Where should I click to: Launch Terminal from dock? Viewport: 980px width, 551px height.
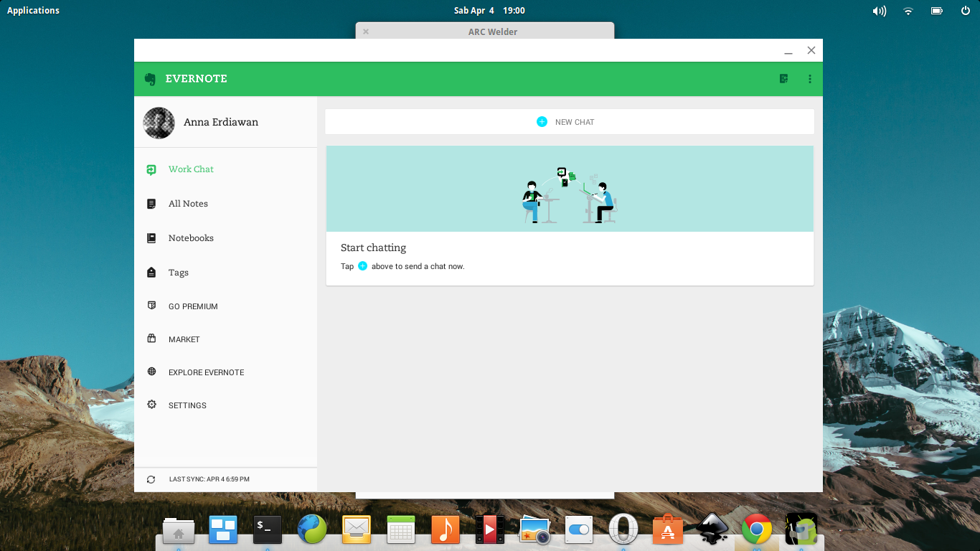coord(268,529)
